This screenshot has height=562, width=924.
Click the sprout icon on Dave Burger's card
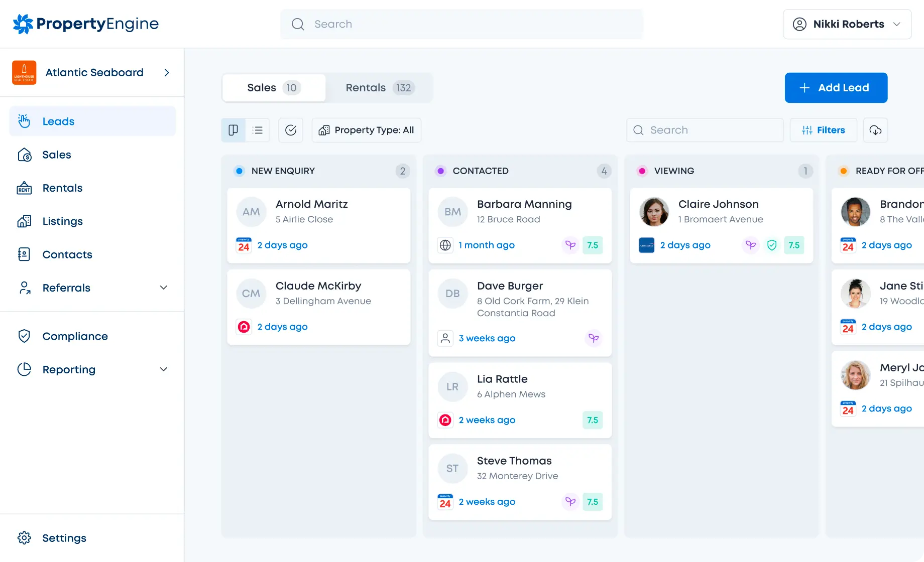point(594,338)
